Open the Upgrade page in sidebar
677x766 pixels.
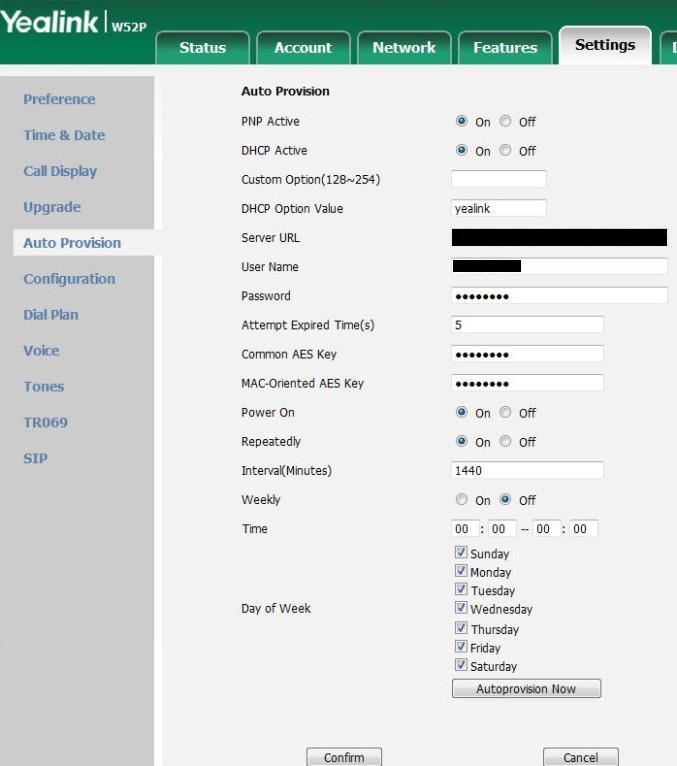click(52, 207)
